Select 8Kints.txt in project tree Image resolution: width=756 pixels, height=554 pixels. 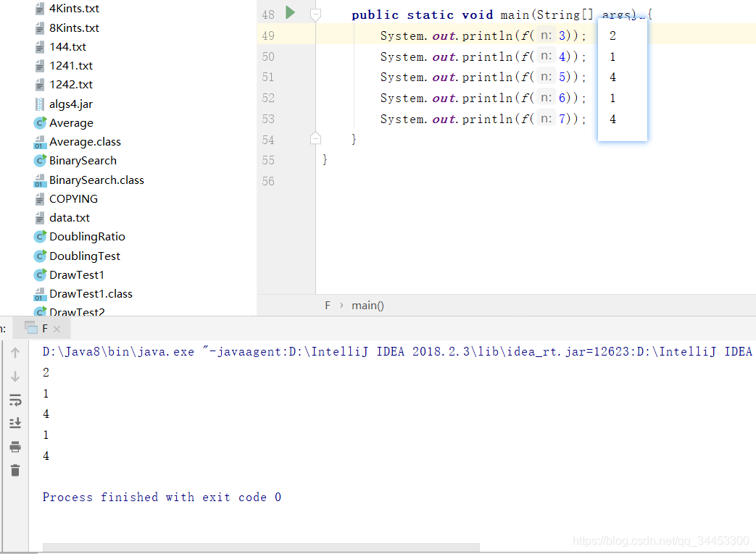point(74,28)
